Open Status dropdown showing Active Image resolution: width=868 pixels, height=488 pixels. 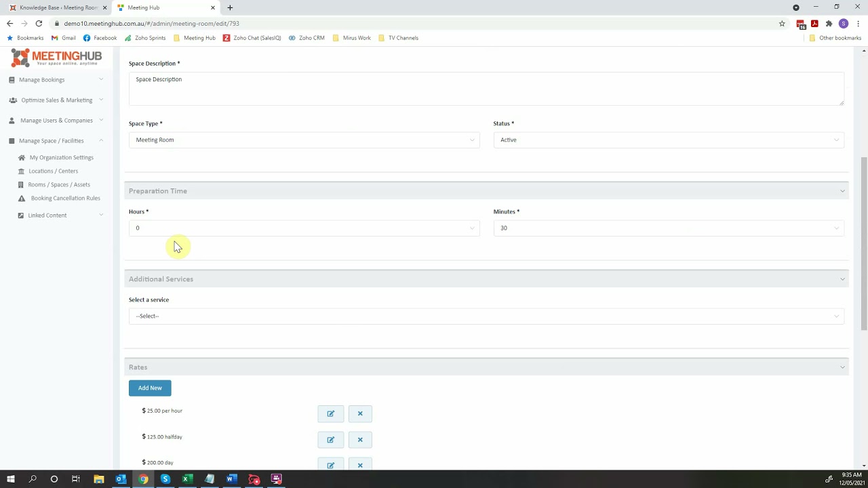[669, 140]
